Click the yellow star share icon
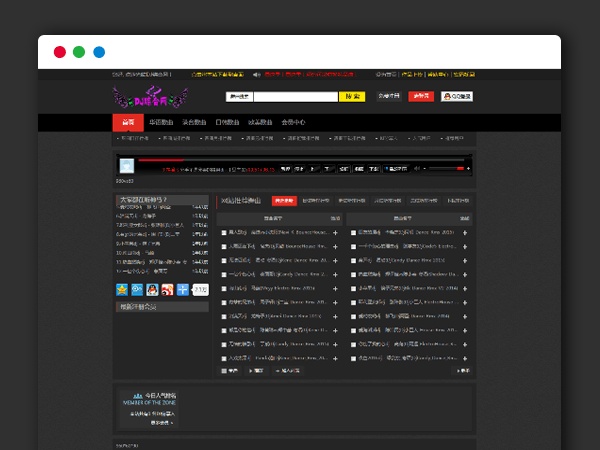Viewport: 600px width, 450px height. [x=123, y=290]
